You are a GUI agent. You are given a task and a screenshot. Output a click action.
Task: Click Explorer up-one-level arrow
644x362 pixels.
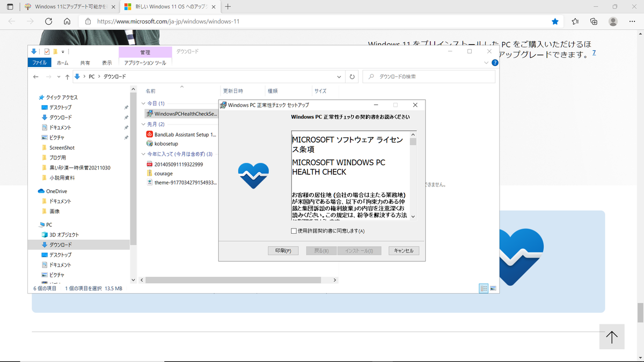[x=67, y=77]
